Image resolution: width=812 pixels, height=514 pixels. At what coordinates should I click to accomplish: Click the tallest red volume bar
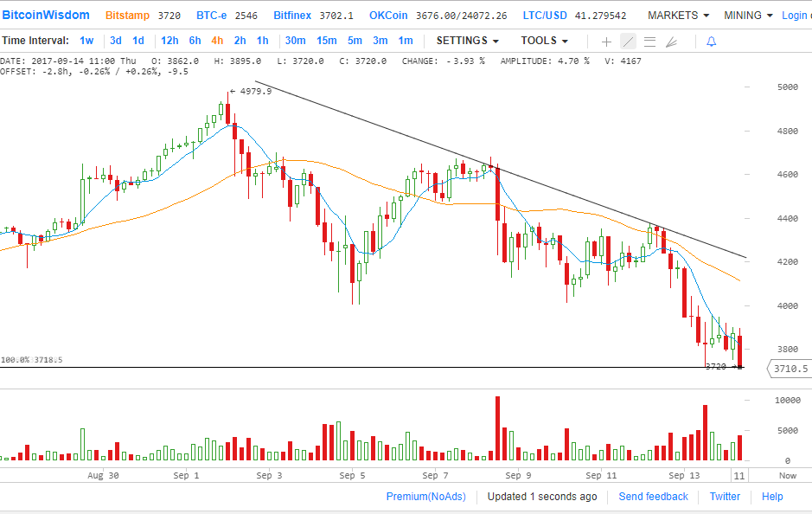(498, 428)
